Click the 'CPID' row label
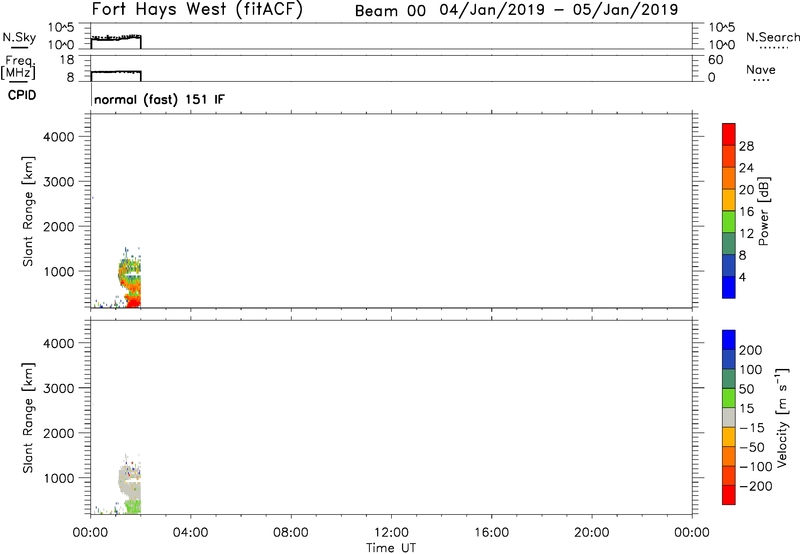800x554 pixels. [x=22, y=95]
